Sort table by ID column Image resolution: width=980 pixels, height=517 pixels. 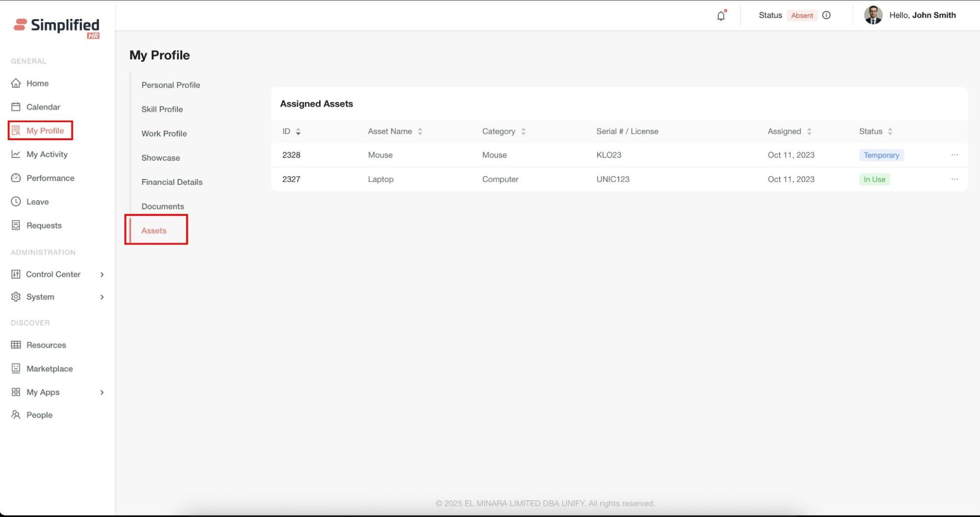click(298, 131)
